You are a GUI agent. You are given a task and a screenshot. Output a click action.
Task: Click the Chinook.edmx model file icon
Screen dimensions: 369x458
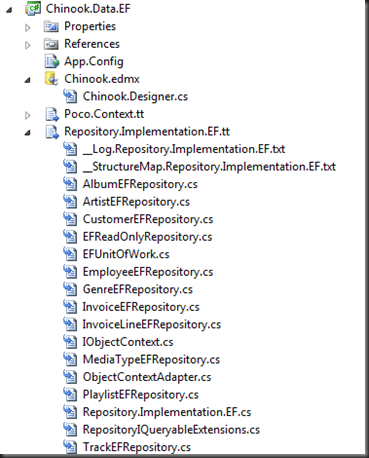[x=51, y=79]
